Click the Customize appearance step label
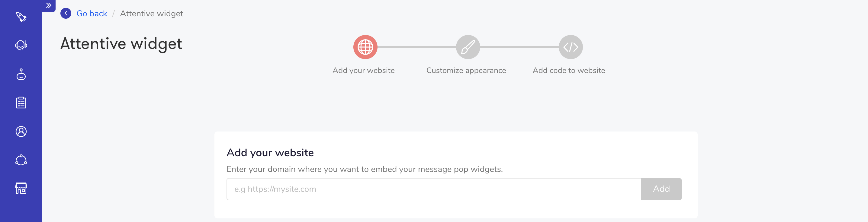This screenshot has width=868, height=222. (x=466, y=70)
